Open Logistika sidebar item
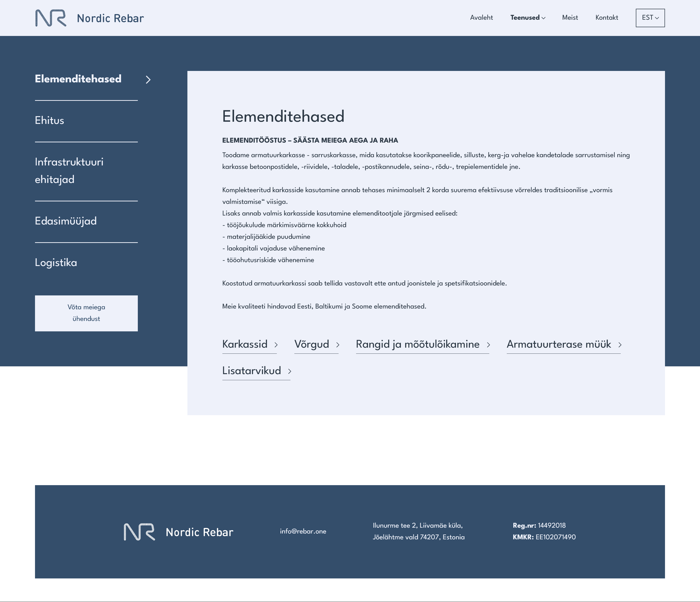Screen dimensions: 700x602 click(x=56, y=263)
